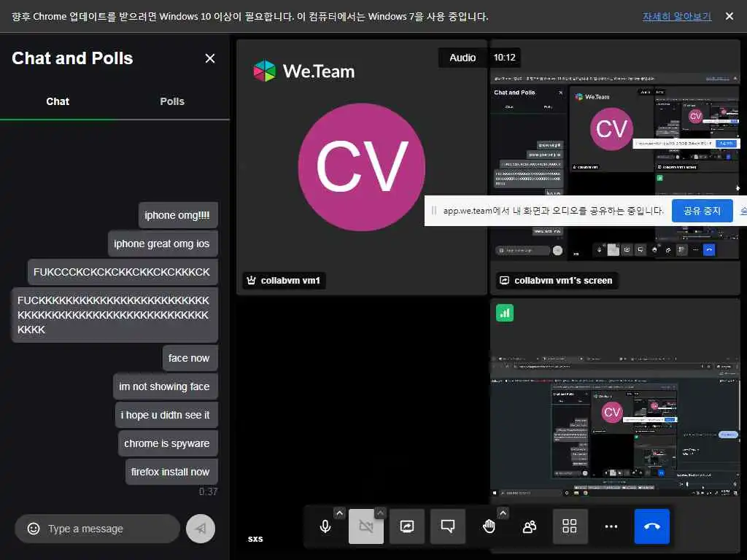Screen dimensions: 747x560
Task: Switch to the Polls tab
Action: 172,101
